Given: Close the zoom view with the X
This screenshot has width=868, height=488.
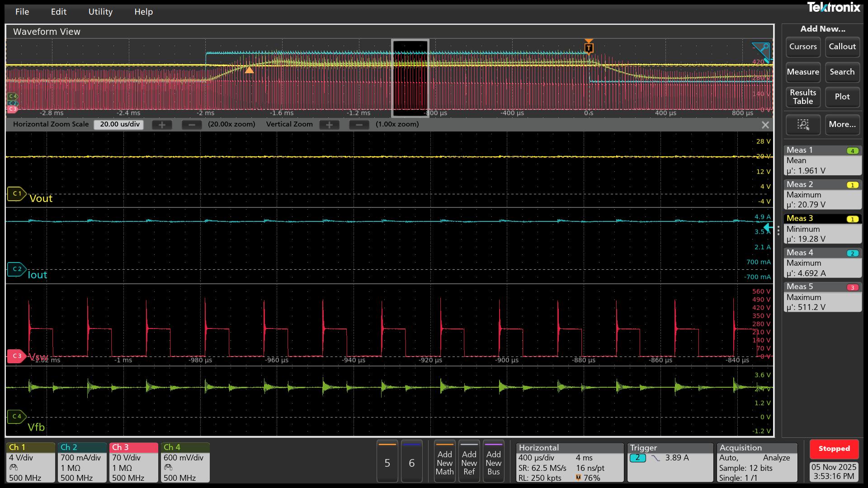Looking at the screenshot, I should click(765, 125).
